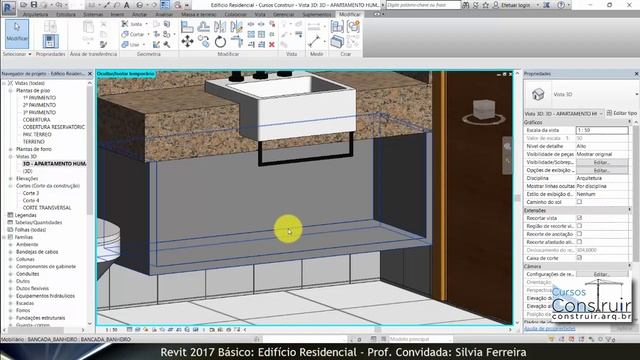Click Editar button for Opções de exibição

coord(602,170)
